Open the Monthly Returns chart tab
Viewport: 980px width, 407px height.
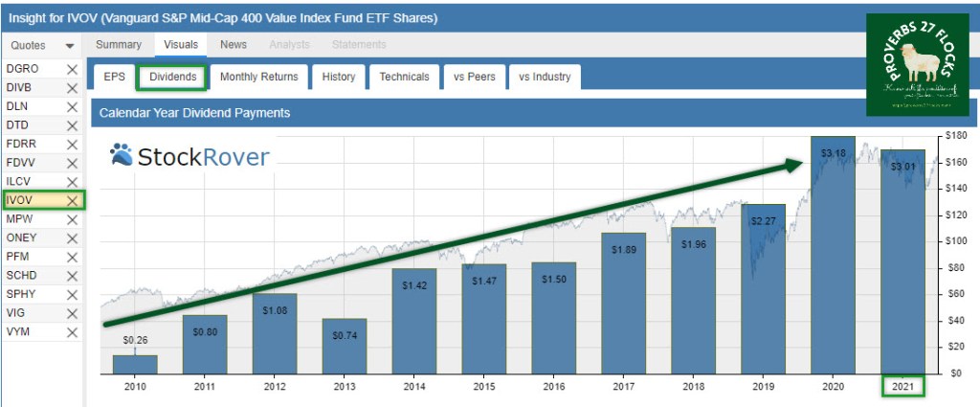258,77
